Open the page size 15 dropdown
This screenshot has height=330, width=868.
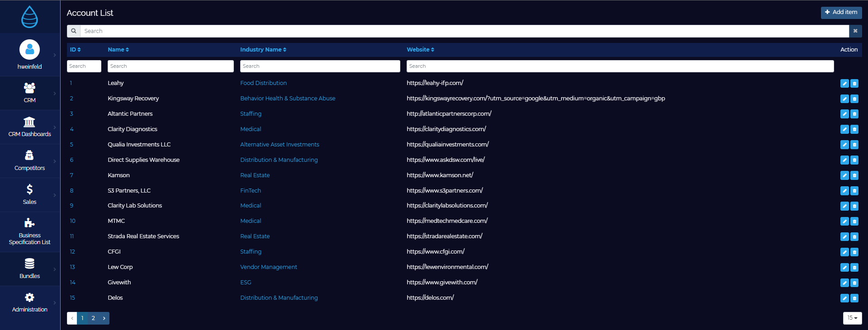(852, 318)
